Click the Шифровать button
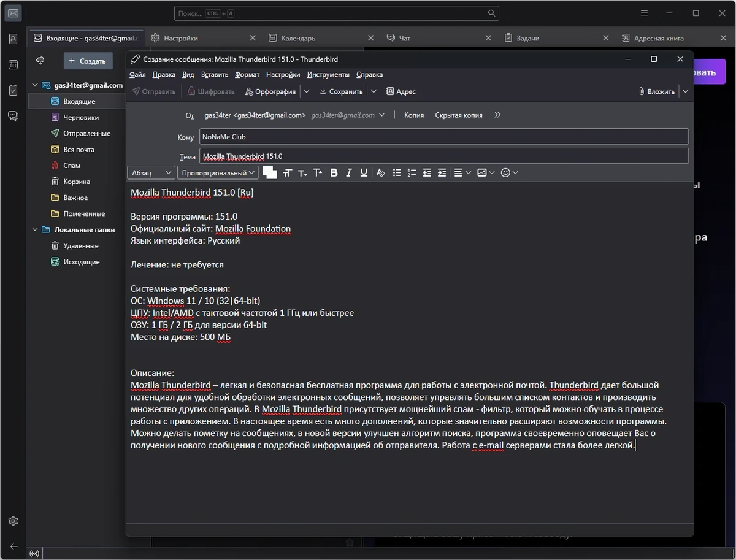Viewport: 736px width, 560px height. click(x=211, y=91)
